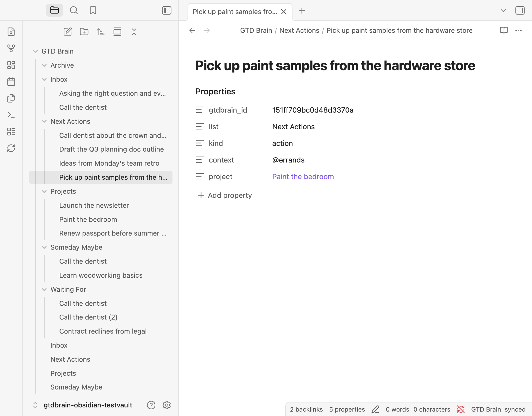This screenshot has width=532, height=416.
Task: Collapse the left sidebar toggle
Action: [x=167, y=10]
